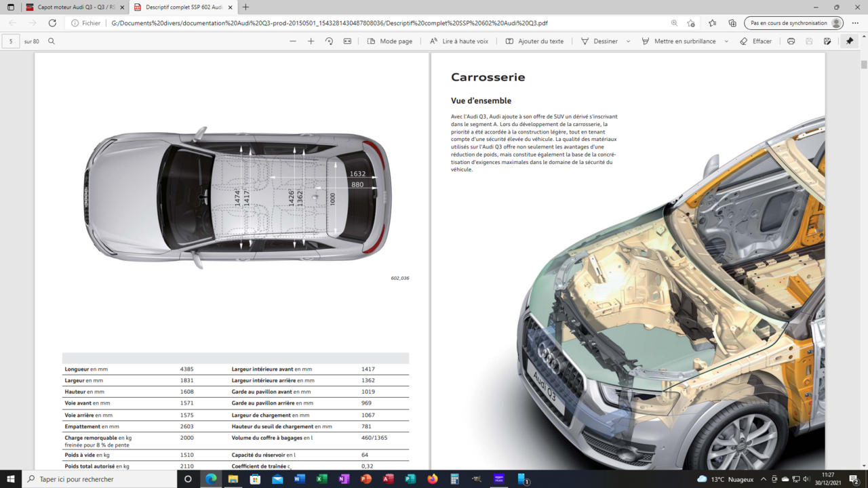Open a new browser tab

(245, 7)
